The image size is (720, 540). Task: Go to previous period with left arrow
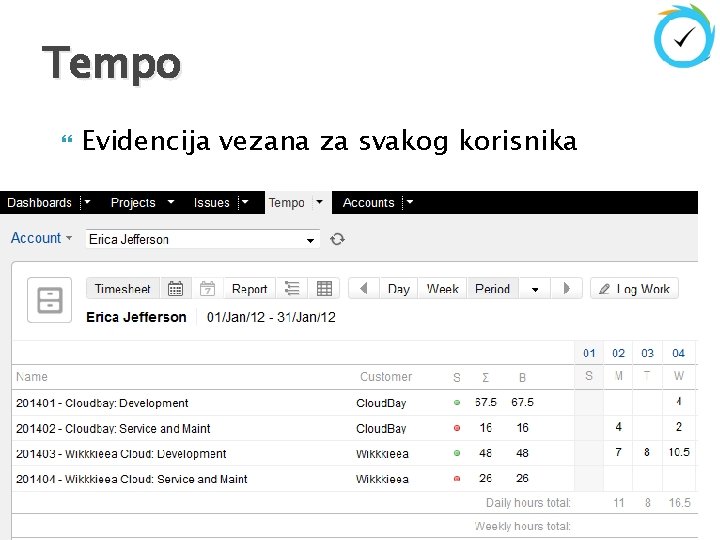point(364,288)
